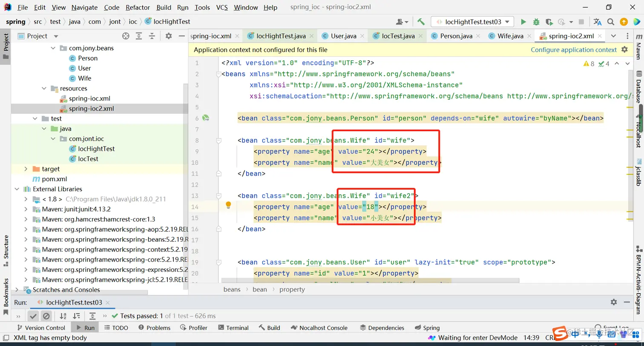The image size is (644, 346).
Task: Click the yellow intention bulb on line 14
Action: 228,205
